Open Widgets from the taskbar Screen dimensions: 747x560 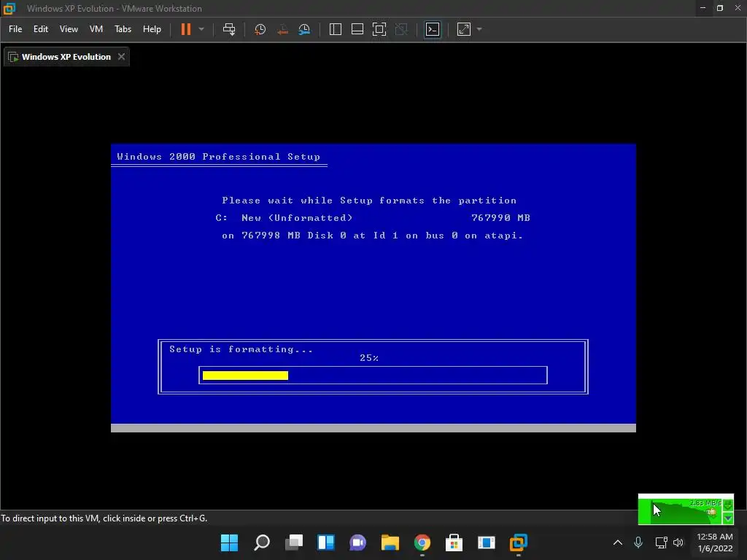(x=326, y=542)
